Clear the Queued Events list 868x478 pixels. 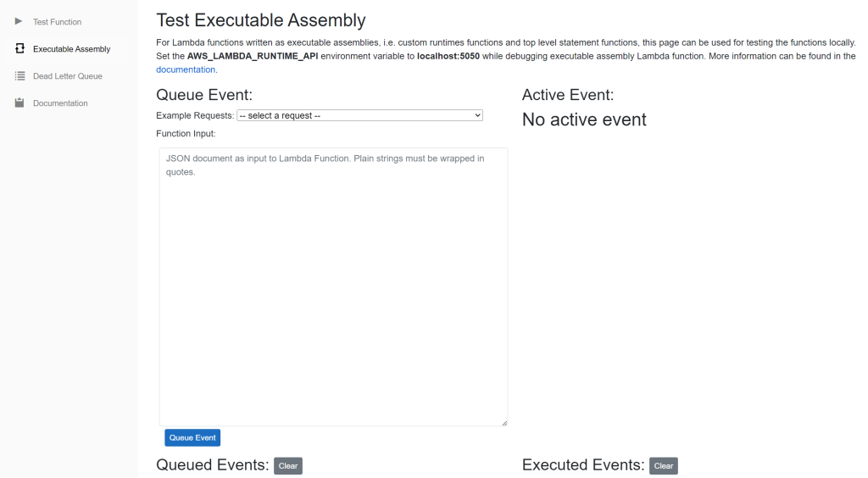tap(288, 466)
